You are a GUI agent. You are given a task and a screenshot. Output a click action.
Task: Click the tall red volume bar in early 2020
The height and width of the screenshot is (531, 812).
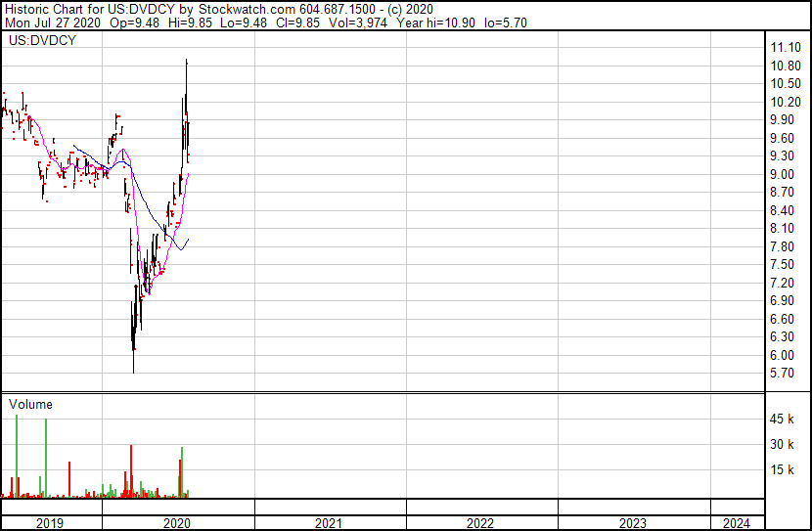click(x=131, y=471)
